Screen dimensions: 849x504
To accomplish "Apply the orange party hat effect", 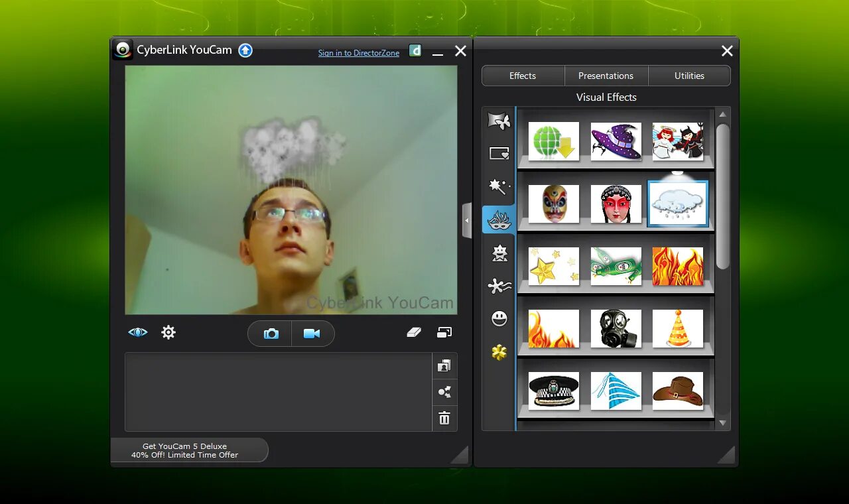I will (x=678, y=328).
